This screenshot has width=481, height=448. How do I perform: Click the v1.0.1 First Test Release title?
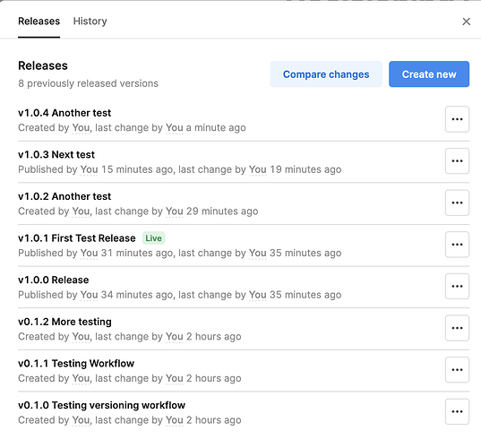77,238
